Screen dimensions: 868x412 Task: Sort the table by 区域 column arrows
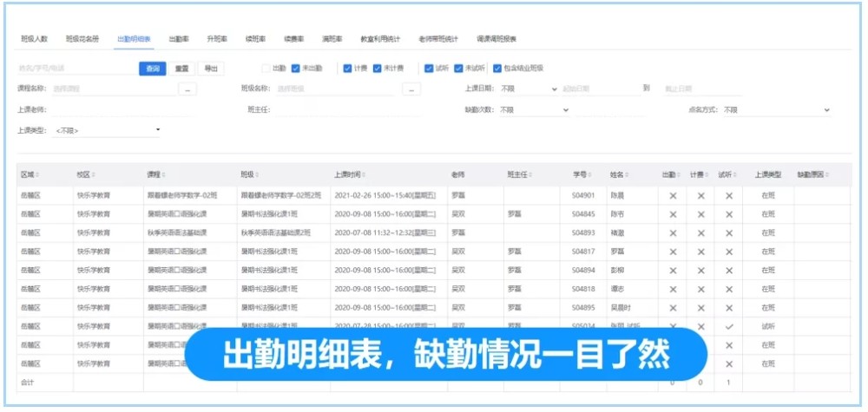tap(37, 174)
